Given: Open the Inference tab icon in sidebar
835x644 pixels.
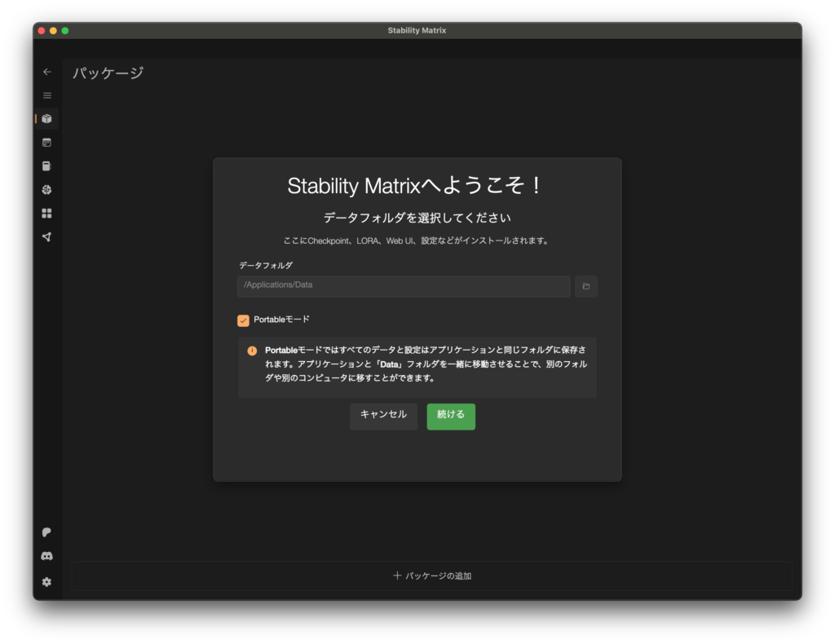Looking at the screenshot, I should coord(46,143).
